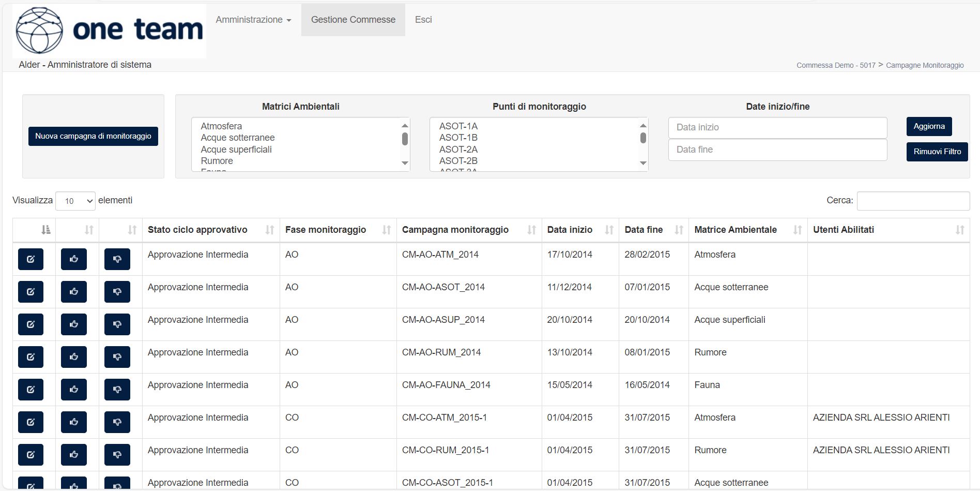Reject campaign CM-AO-FAUNA_2014 thumbs down
This screenshot has width=980, height=491.
(x=117, y=390)
